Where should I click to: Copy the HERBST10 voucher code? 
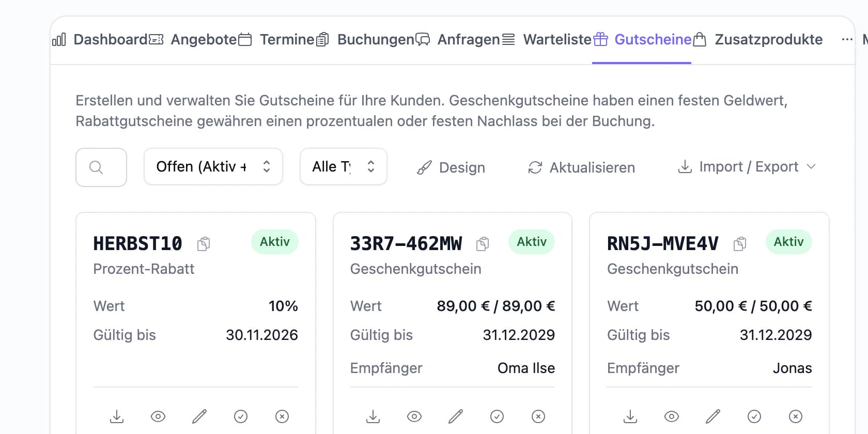204,243
